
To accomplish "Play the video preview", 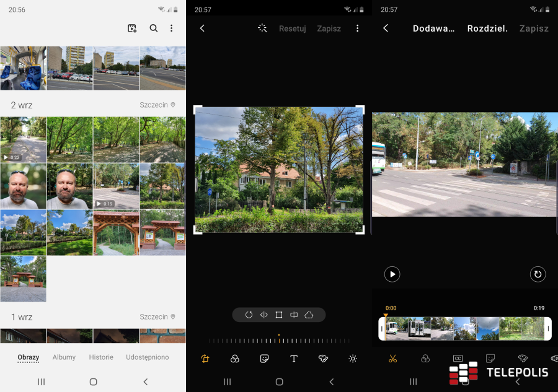I will tap(392, 274).
